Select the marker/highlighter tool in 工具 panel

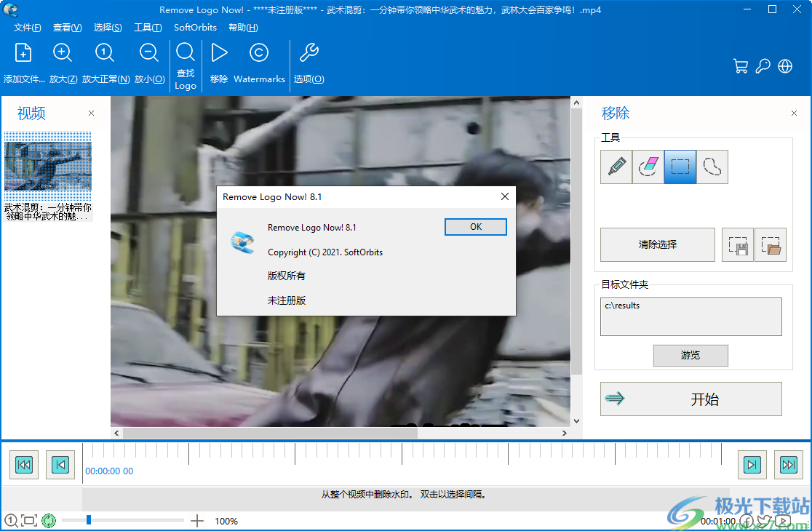tap(616, 167)
